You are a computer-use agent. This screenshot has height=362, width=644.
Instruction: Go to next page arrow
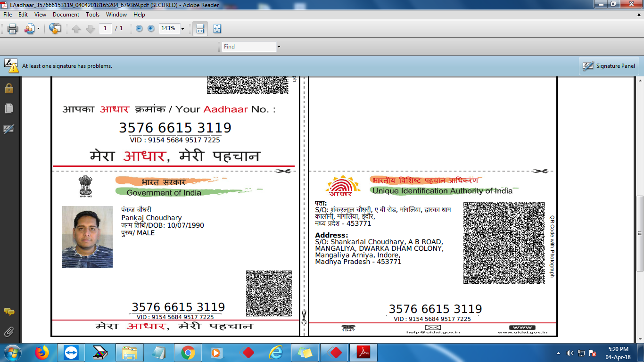pyautogui.click(x=90, y=29)
